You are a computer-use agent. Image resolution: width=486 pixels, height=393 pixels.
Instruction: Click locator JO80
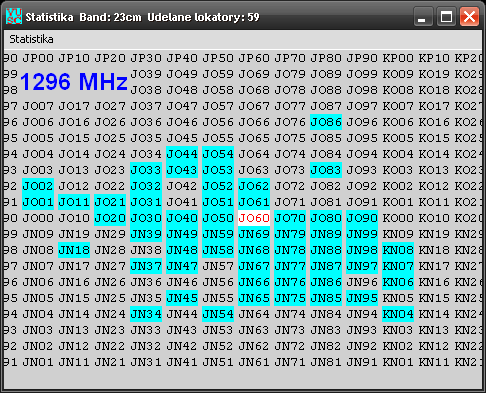pyautogui.click(x=326, y=218)
